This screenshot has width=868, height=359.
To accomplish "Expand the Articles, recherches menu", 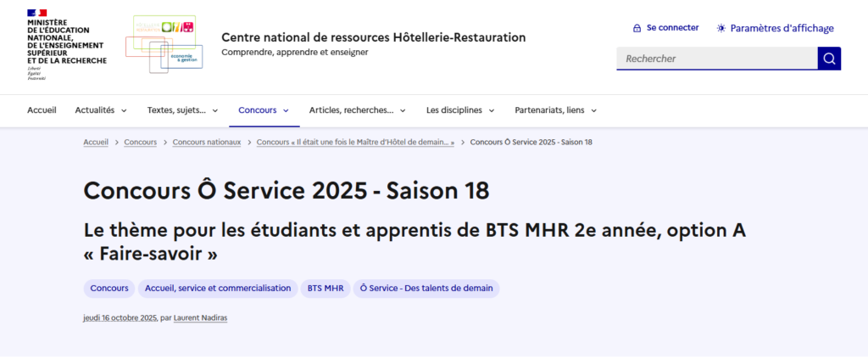I will 357,110.
